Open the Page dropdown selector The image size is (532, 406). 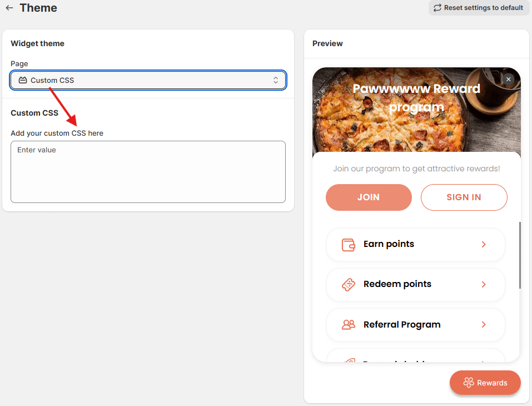click(148, 80)
